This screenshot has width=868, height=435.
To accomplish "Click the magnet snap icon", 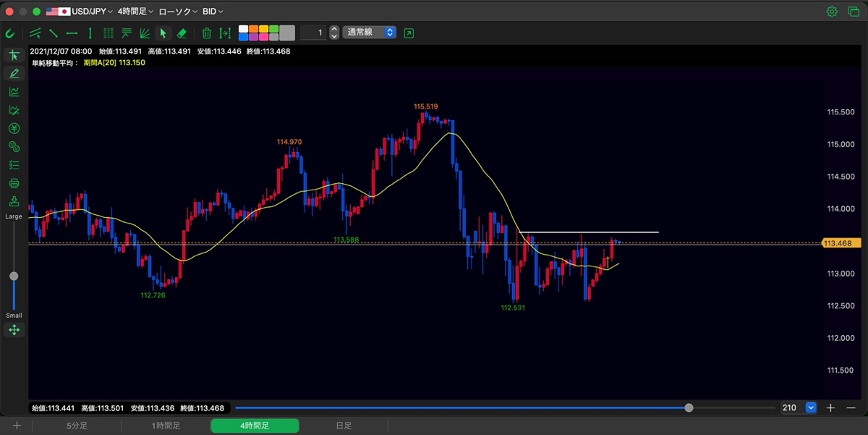I will click(x=10, y=33).
